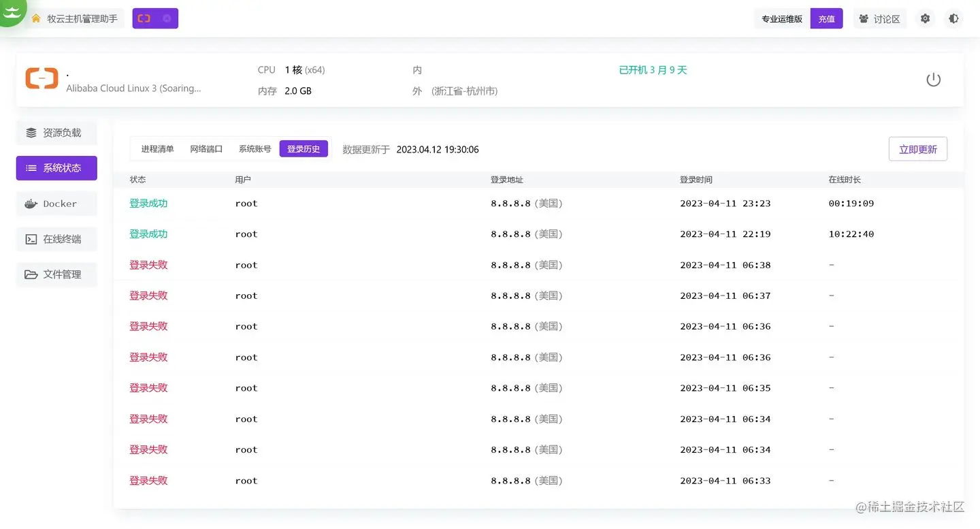Toggle the dark/light theme icon
This screenshot has height=529, width=980.
(x=953, y=18)
